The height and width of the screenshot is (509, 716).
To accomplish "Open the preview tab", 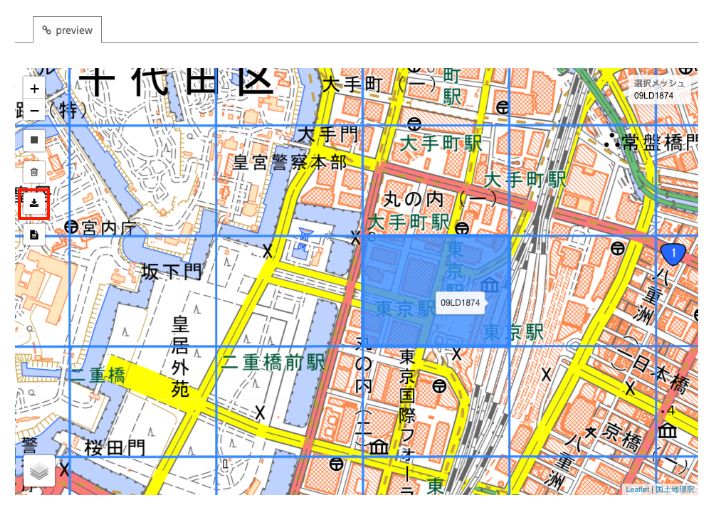I will coord(67,30).
